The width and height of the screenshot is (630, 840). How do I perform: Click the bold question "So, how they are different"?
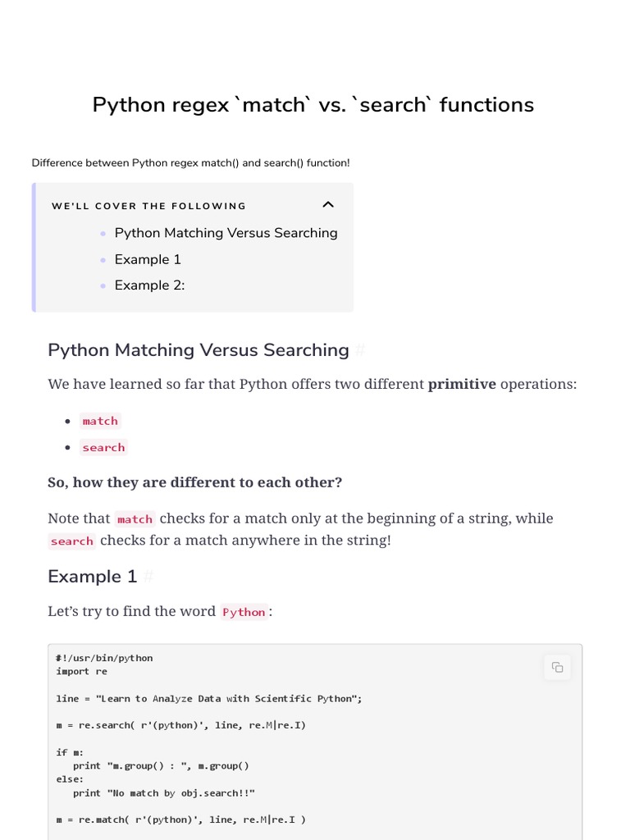(x=195, y=482)
